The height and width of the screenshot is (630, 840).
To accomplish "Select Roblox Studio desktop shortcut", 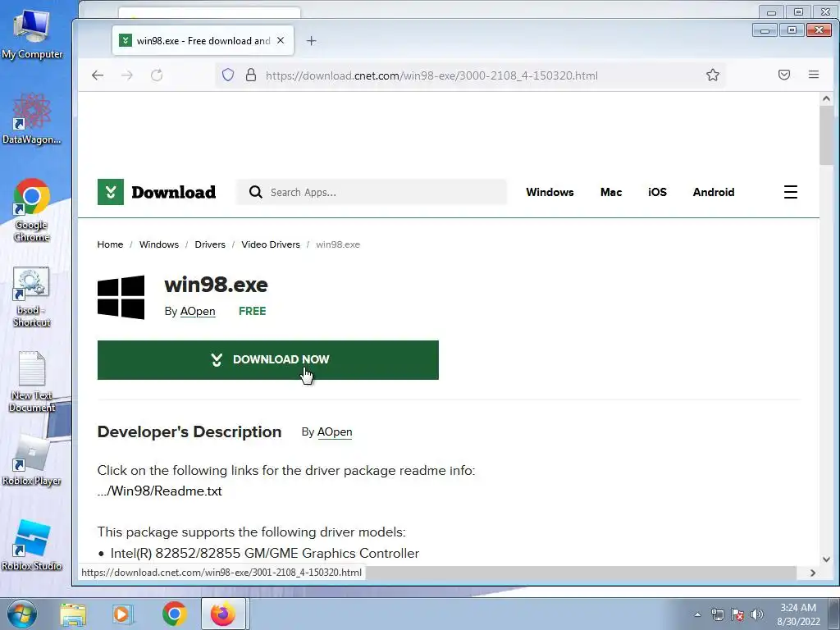I will tap(32, 546).
